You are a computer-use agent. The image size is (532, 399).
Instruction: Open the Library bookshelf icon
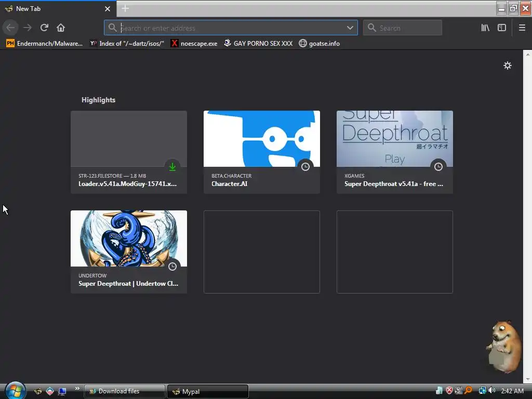[485, 28]
